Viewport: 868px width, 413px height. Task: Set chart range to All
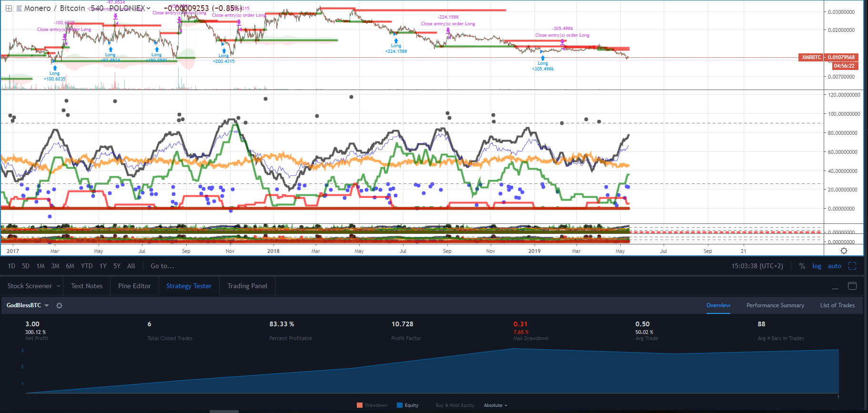(x=131, y=266)
